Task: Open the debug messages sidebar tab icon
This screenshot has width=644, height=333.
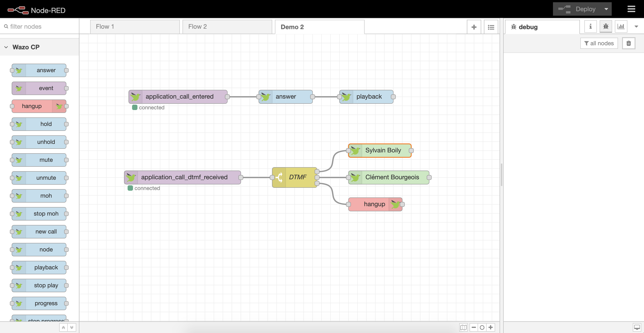Action: point(605,26)
